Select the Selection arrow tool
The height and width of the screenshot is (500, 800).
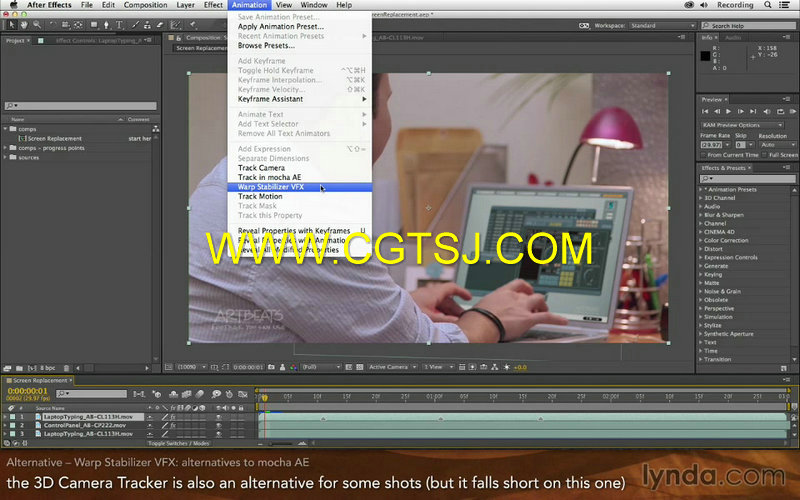[x=12, y=24]
